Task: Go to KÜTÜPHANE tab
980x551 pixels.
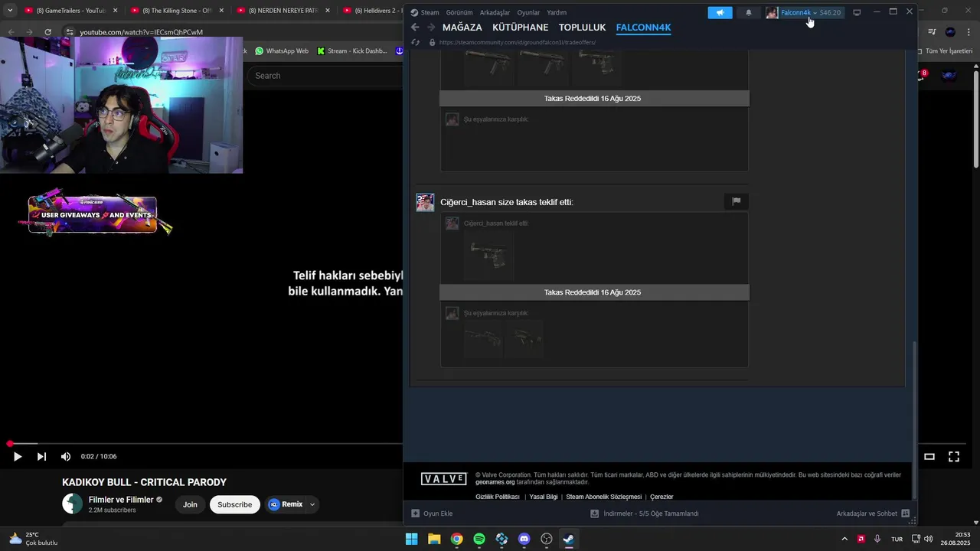Action: 521,28
